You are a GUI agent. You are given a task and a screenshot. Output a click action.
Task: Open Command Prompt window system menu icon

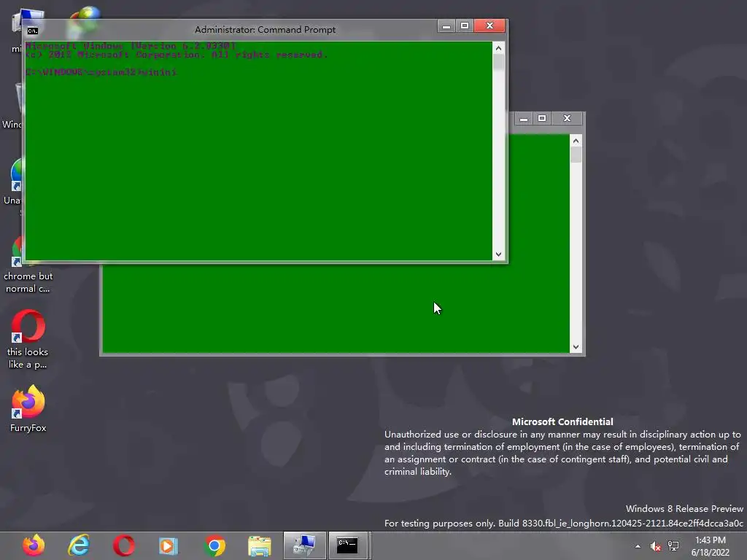[32, 31]
